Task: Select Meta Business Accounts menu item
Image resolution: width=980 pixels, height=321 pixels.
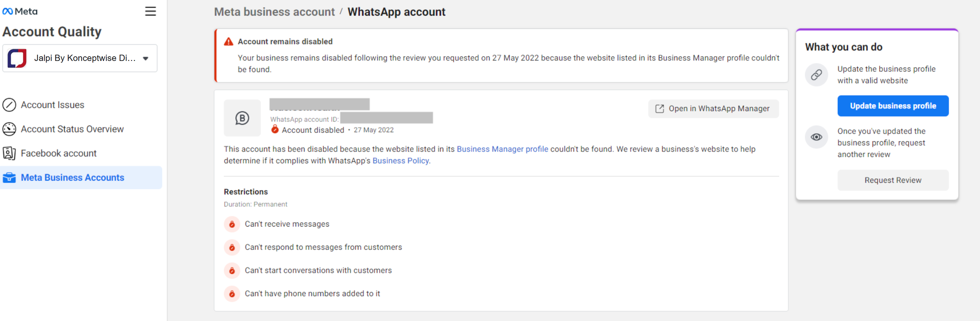Action: tap(81, 178)
